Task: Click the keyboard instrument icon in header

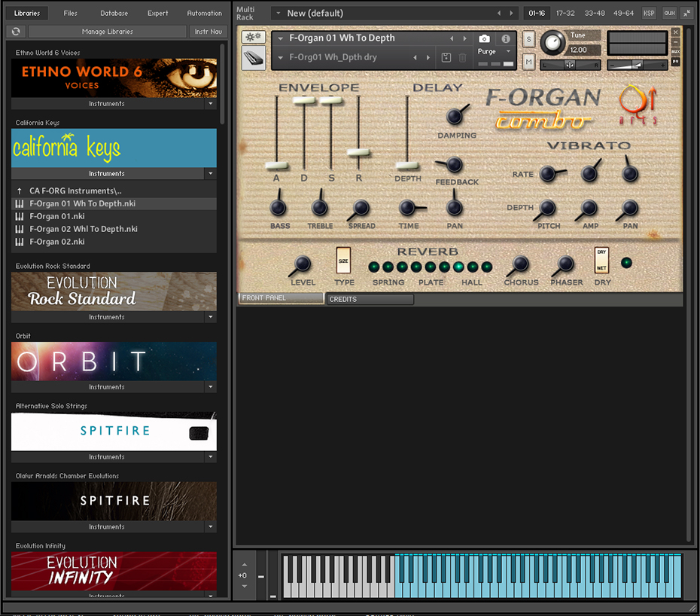Action: 253,58
